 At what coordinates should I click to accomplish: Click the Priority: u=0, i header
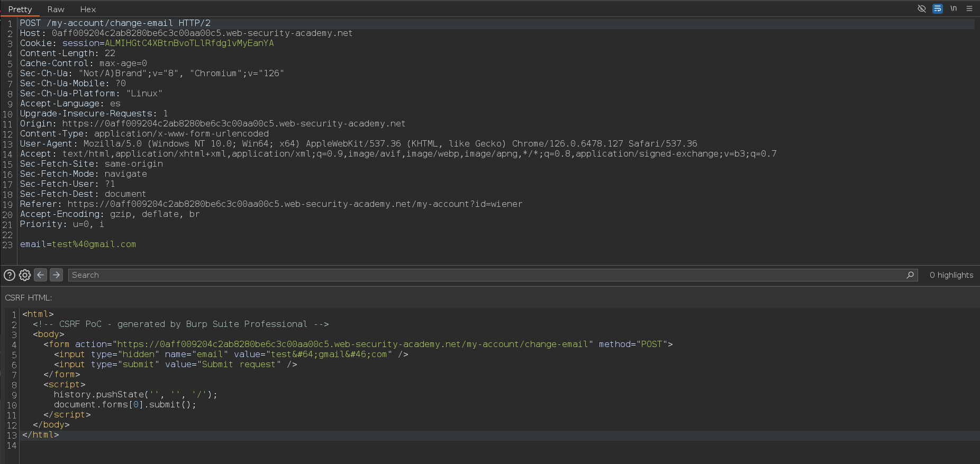pyautogui.click(x=62, y=224)
